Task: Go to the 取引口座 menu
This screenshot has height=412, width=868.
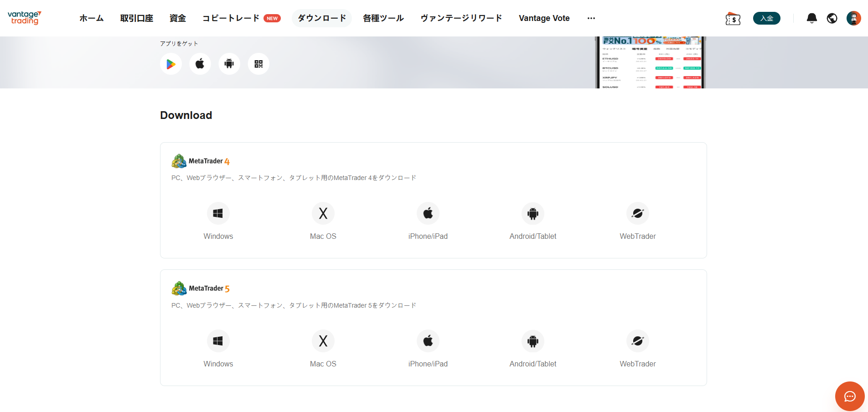Action: 137,18
